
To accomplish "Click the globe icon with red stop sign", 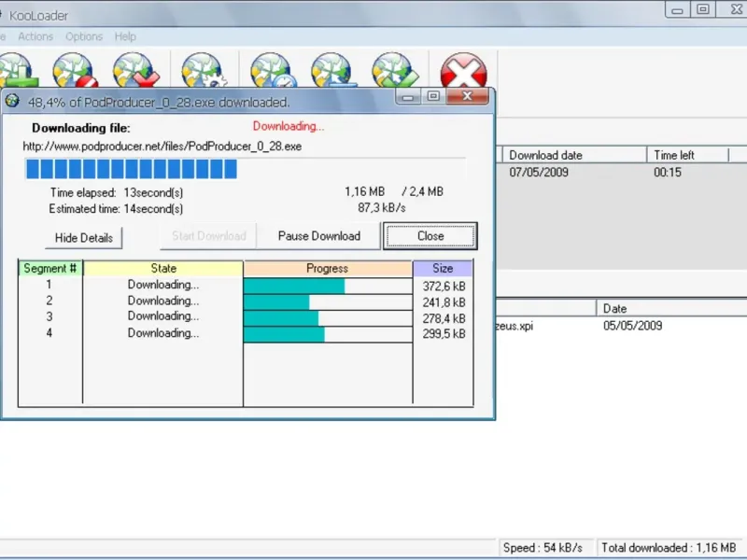I will 74,72.
